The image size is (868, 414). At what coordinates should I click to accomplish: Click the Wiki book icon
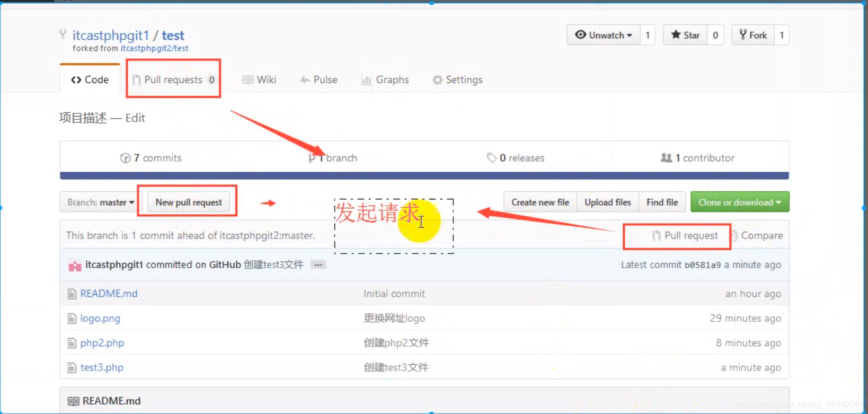point(247,80)
